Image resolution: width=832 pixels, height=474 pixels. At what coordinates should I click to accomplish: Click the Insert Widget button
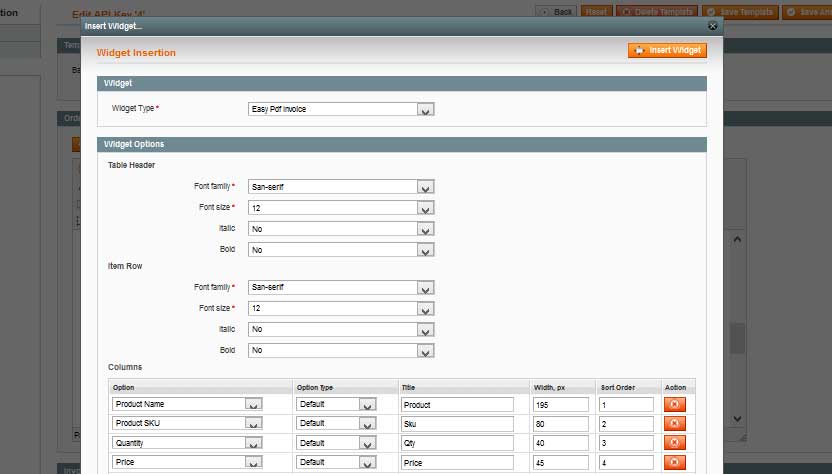pyautogui.click(x=667, y=50)
